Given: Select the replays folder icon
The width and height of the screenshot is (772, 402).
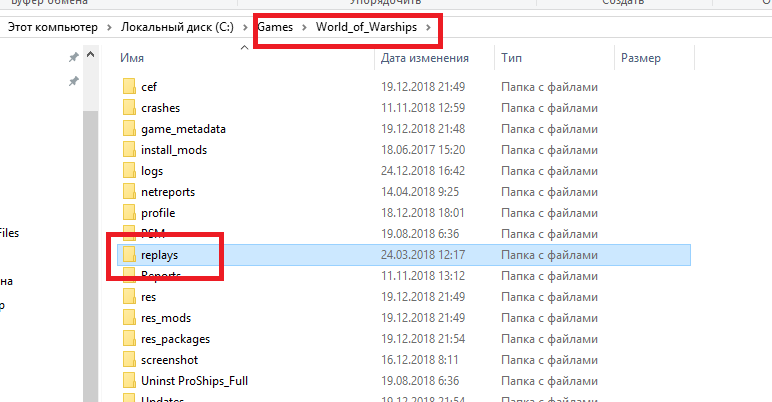Looking at the screenshot, I should [129, 255].
